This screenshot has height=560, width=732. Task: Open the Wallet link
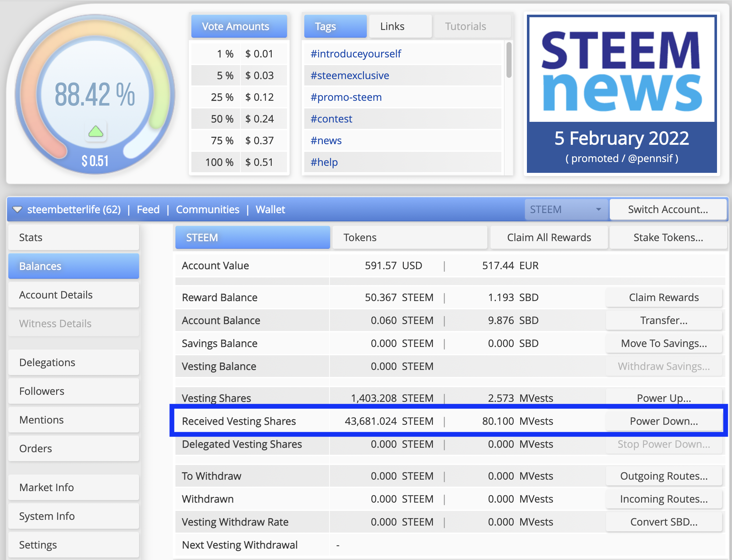click(x=270, y=209)
